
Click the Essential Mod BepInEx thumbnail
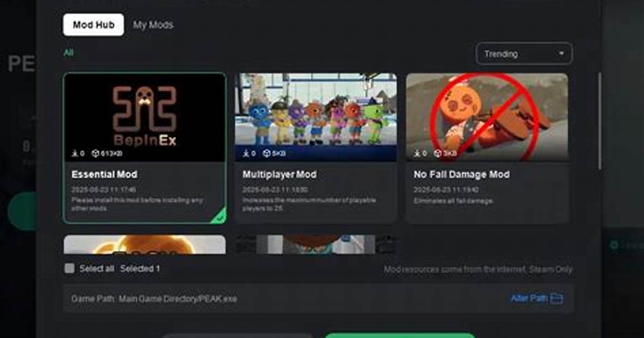(144, 117)
